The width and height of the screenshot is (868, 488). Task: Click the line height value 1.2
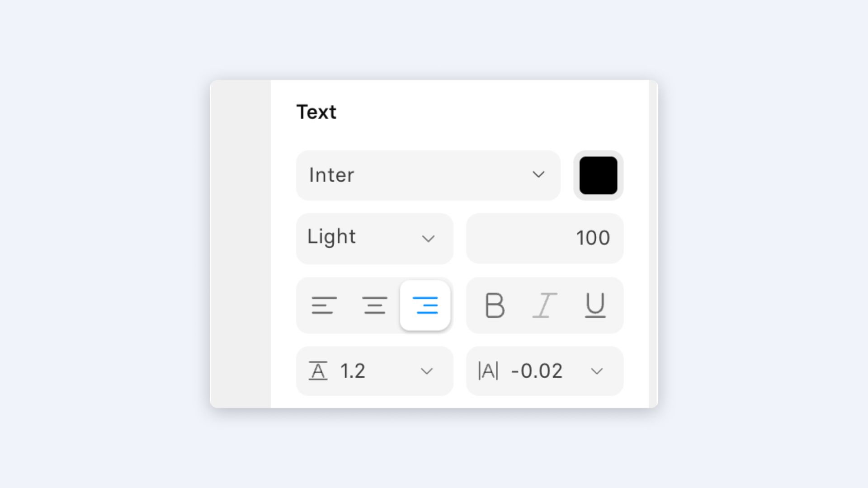[353, 371]
